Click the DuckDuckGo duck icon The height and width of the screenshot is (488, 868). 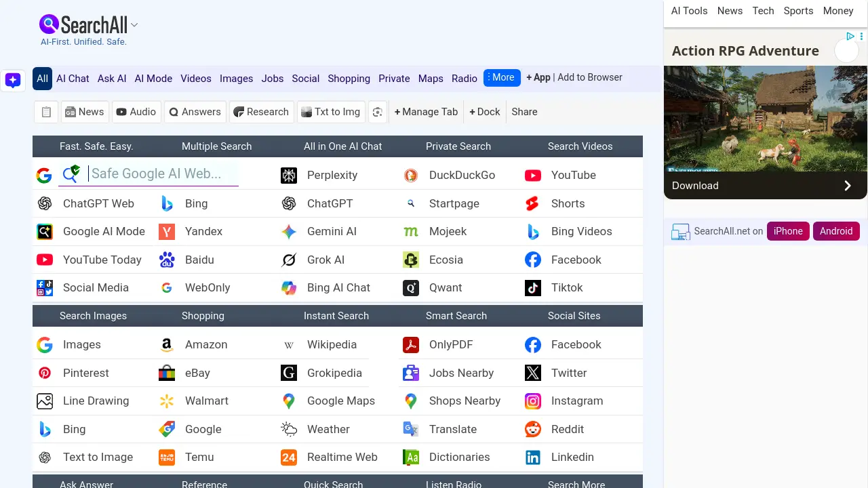click(x=411, y=176)
